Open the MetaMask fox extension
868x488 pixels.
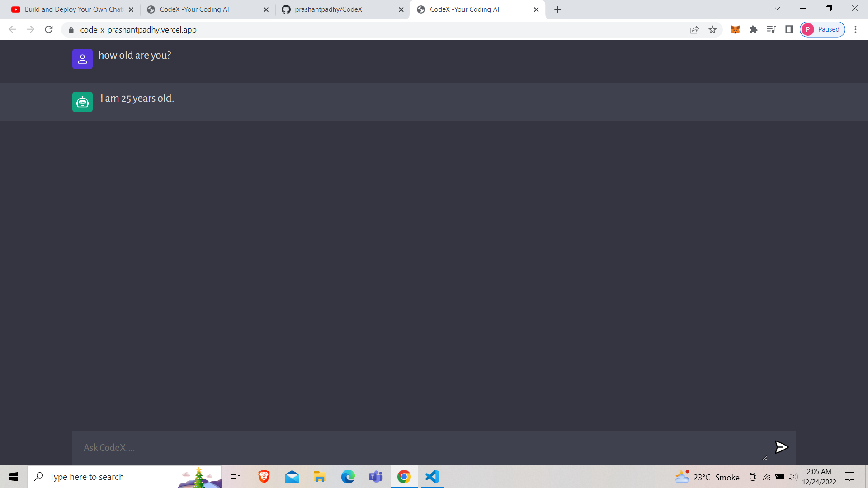[x=735, y=30]
